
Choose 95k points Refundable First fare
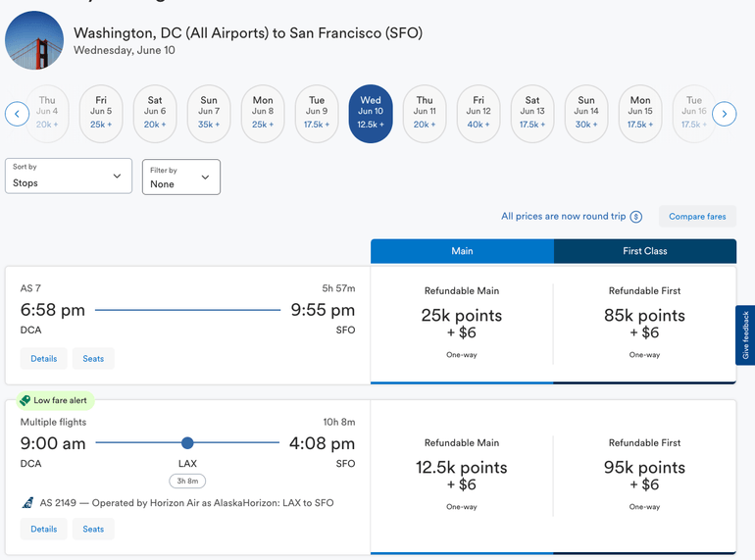[x=644, y=476]
